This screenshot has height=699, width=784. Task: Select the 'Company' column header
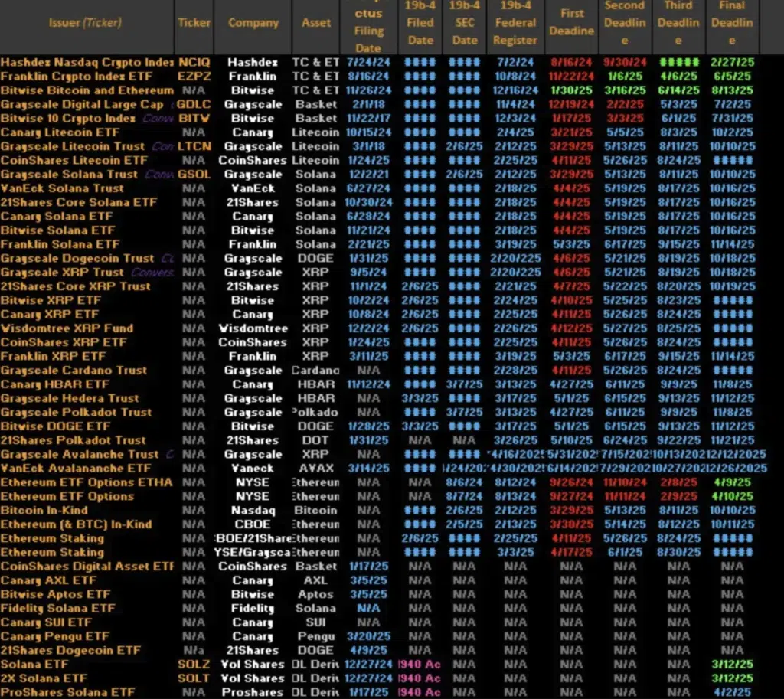(253, 22)
